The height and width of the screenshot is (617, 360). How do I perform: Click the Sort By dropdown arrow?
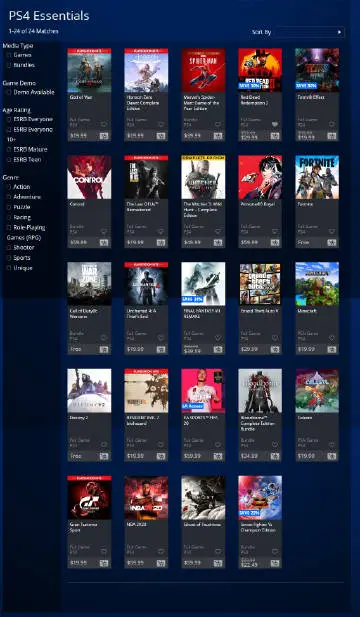pyautogui.click(x=340, y=32)
